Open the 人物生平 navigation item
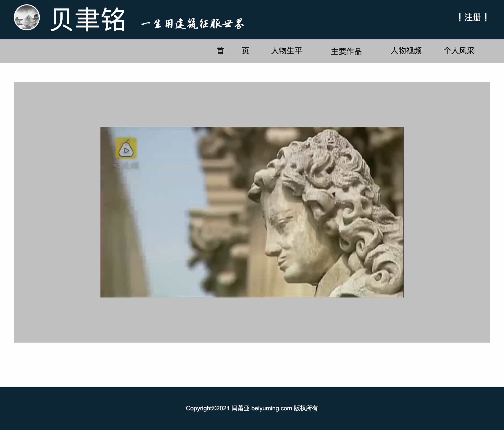This screenshot has height=430, width=504. (286, 51)
